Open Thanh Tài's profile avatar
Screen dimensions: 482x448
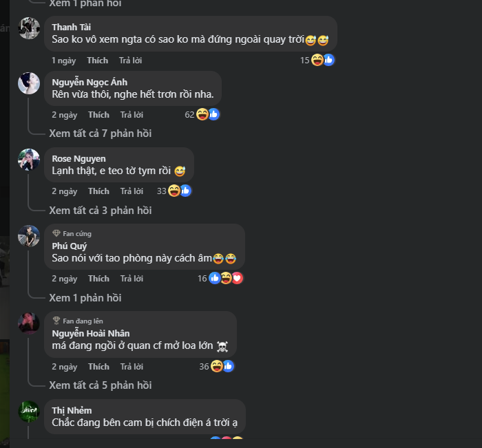29,28
